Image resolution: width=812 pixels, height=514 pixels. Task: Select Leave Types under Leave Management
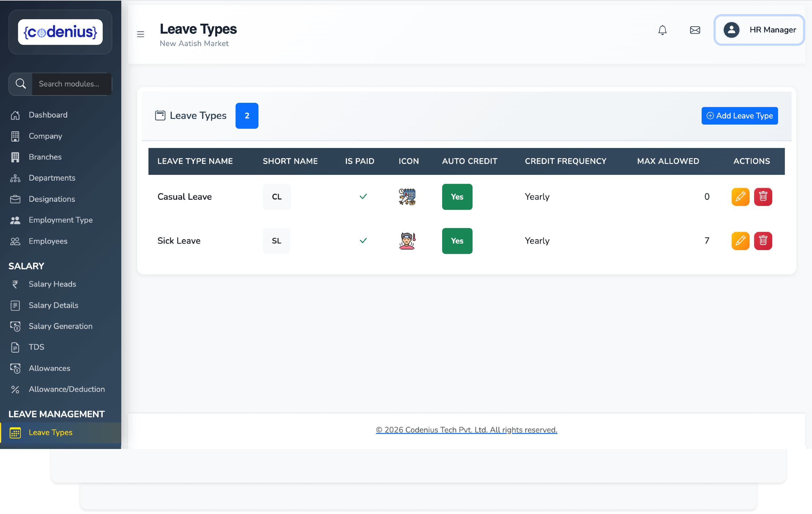tap(50, 432)
